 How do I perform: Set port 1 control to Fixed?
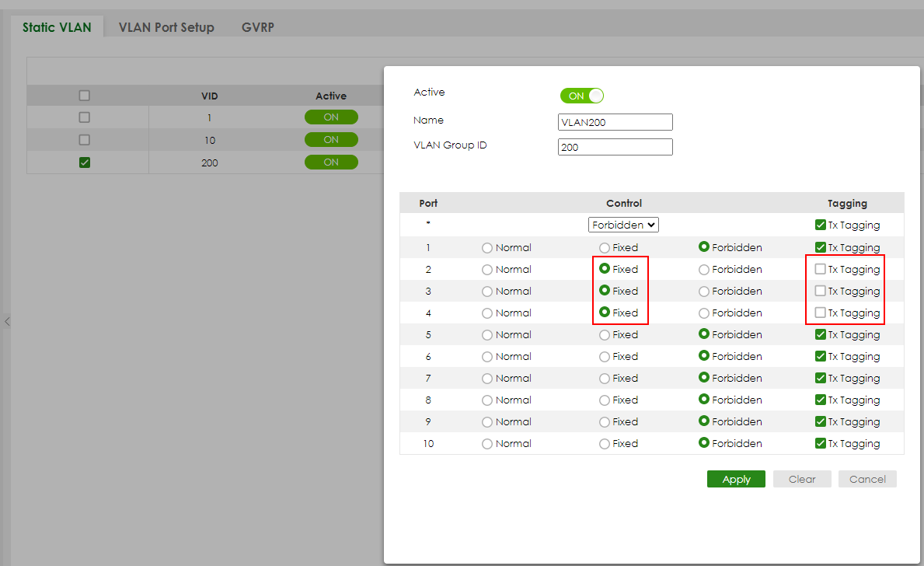pyautogui.click(x=605, y=246)
